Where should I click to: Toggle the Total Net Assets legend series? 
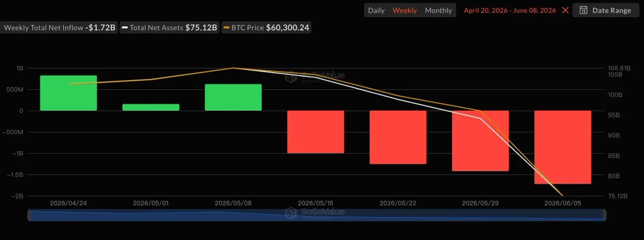tap(170, 28)
